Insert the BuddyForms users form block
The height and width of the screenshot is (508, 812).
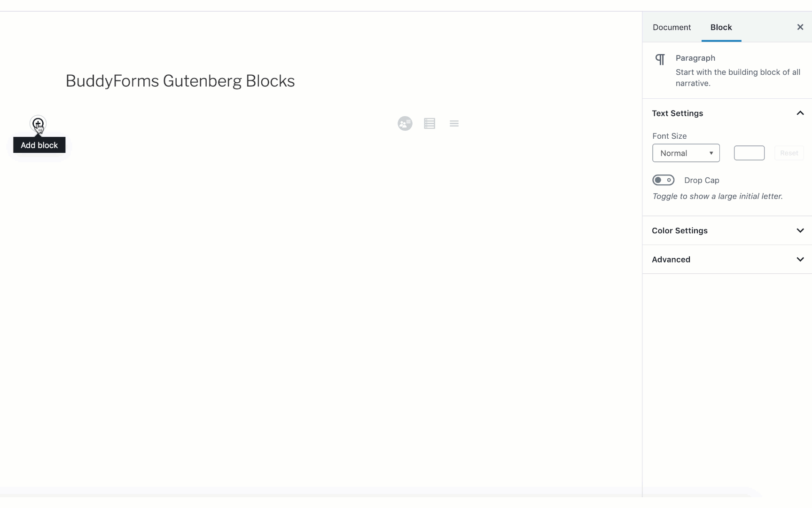coord(405,124)
